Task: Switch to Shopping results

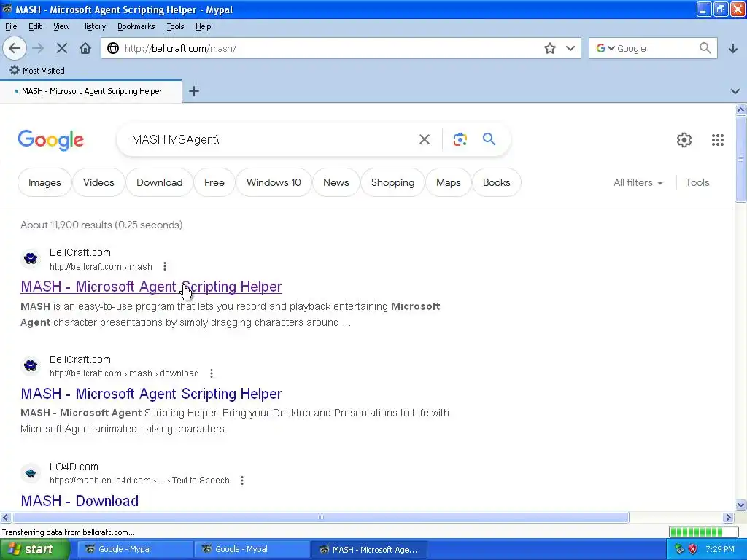Action: pos(392,182)
